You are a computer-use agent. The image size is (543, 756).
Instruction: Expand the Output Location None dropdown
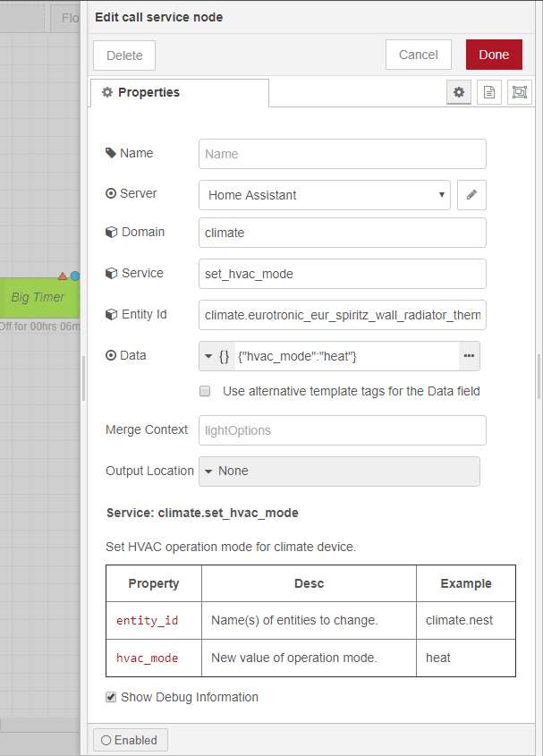(338, 471)
